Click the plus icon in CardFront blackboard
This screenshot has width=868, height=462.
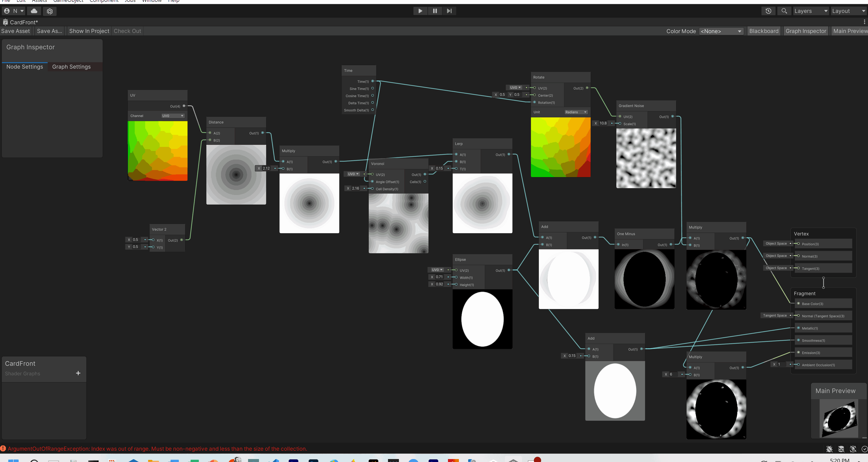[78, 373]
